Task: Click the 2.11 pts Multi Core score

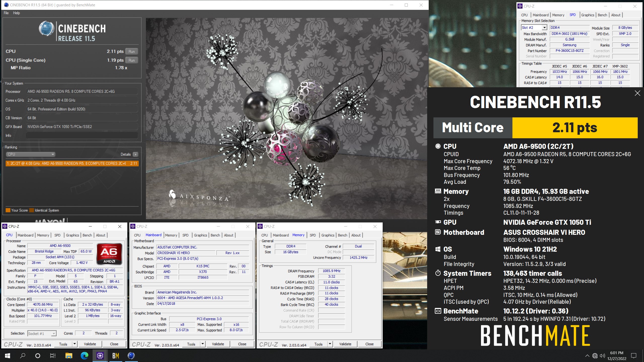Action: tap(575, 128)
